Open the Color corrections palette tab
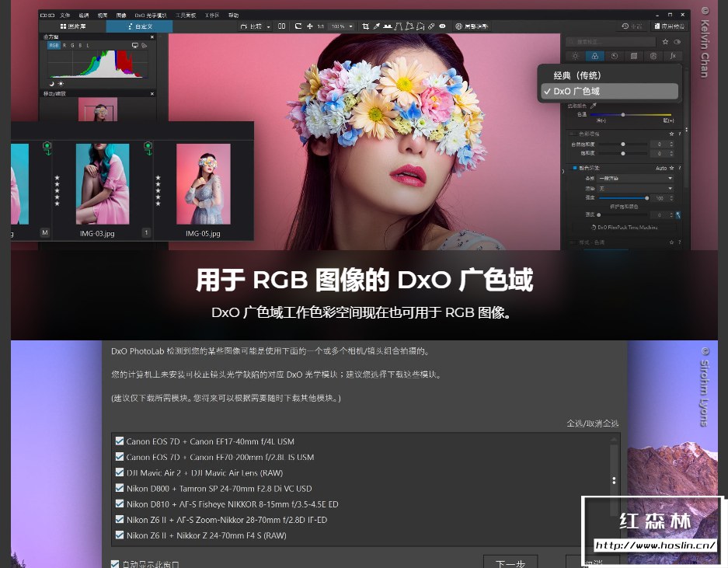 pos(594,56)
